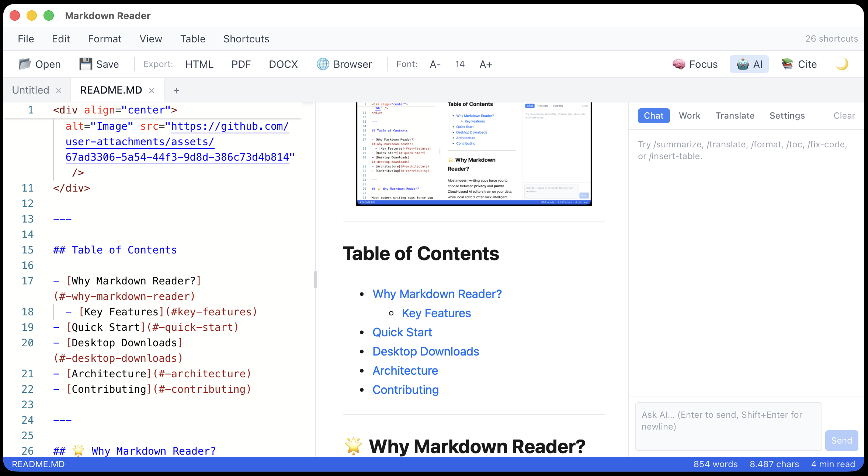
Task: Export the document as HTML
Action: pyautogui.click(x=199, y=64)
